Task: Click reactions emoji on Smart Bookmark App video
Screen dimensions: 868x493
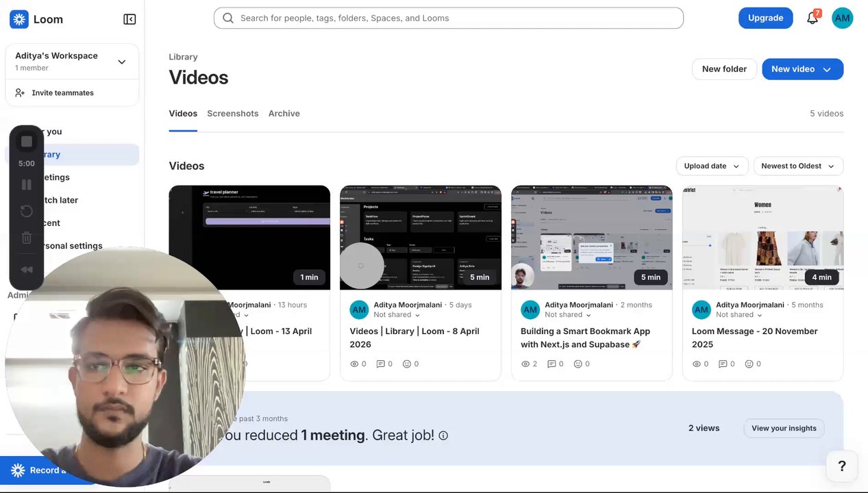Action: tap(578, 364)
